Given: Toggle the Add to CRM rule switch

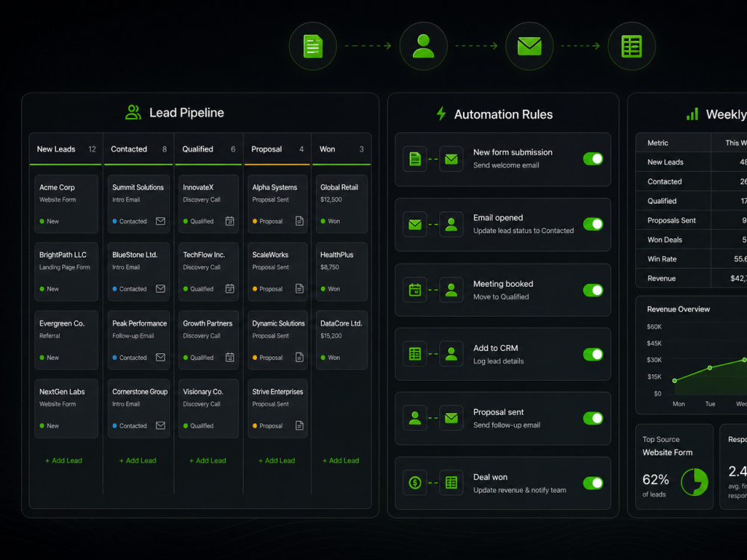Looking at the screenshot, I should (593, 354).
